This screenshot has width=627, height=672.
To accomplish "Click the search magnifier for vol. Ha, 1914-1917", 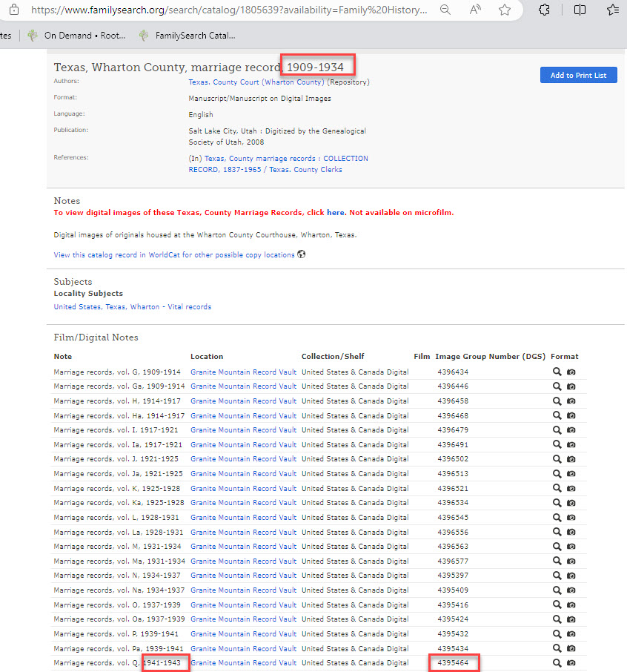I will [x=557, y=415].
